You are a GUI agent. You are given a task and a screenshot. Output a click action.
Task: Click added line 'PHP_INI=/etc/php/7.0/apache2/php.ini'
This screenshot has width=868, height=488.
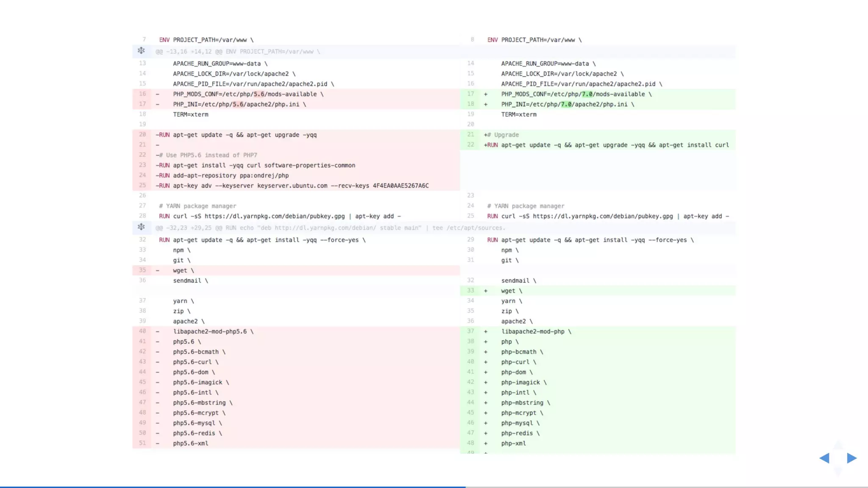(598, 104)
